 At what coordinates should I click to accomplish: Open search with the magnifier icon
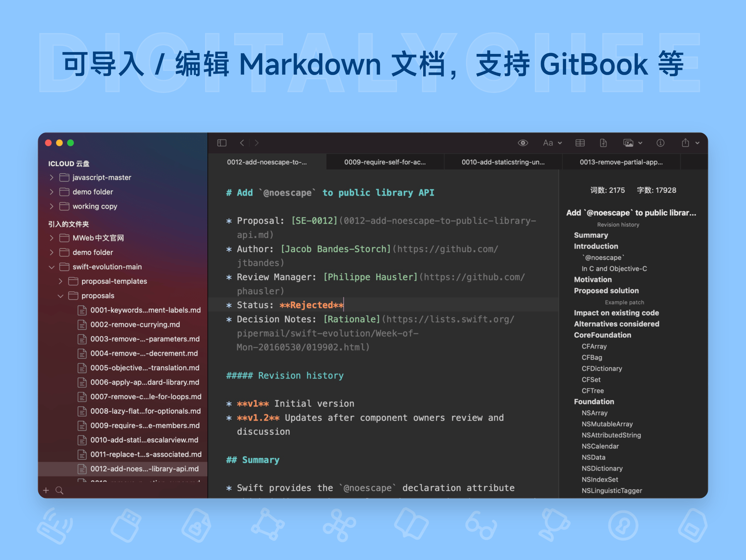point(60,490)
